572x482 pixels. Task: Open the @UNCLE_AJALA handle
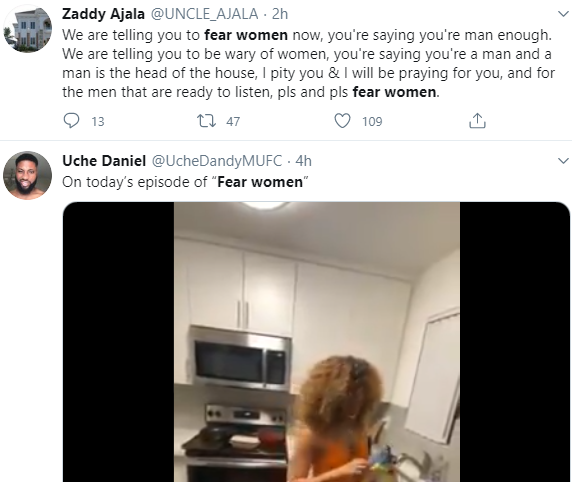tap(204, 14)
